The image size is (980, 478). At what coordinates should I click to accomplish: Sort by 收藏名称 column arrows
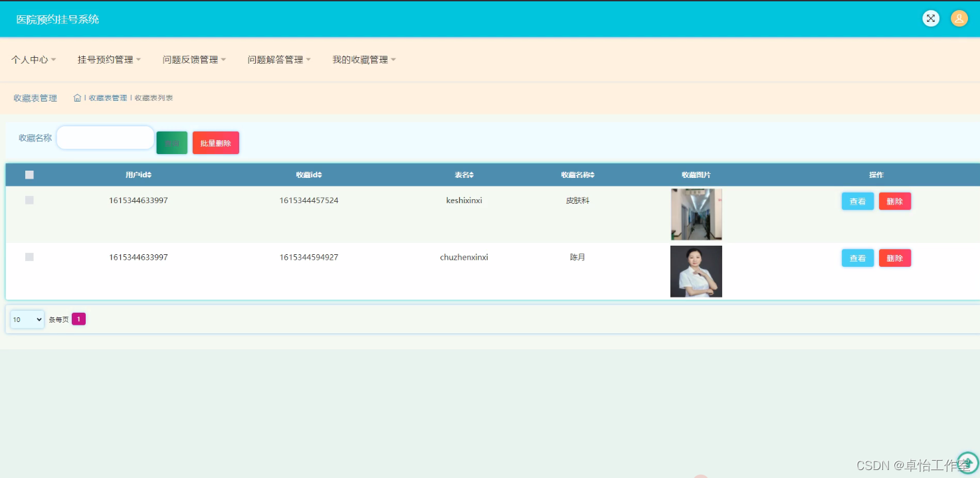point(592,175)
